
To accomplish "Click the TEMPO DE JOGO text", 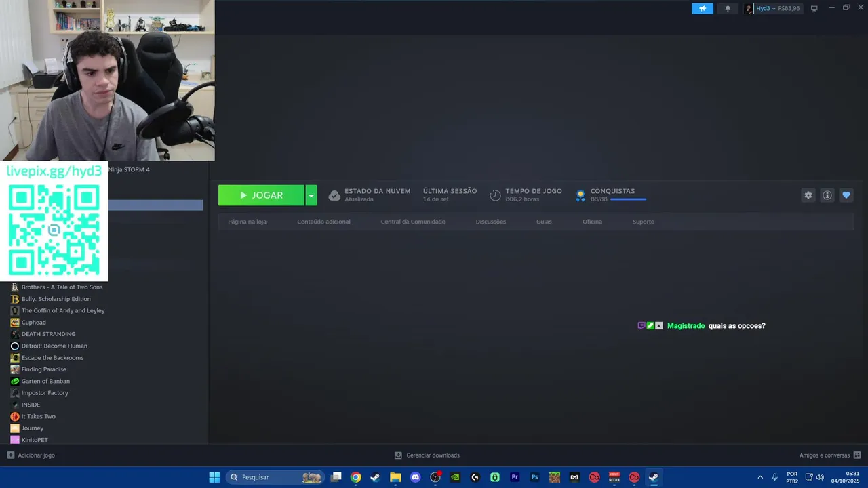I will (534, 191).
